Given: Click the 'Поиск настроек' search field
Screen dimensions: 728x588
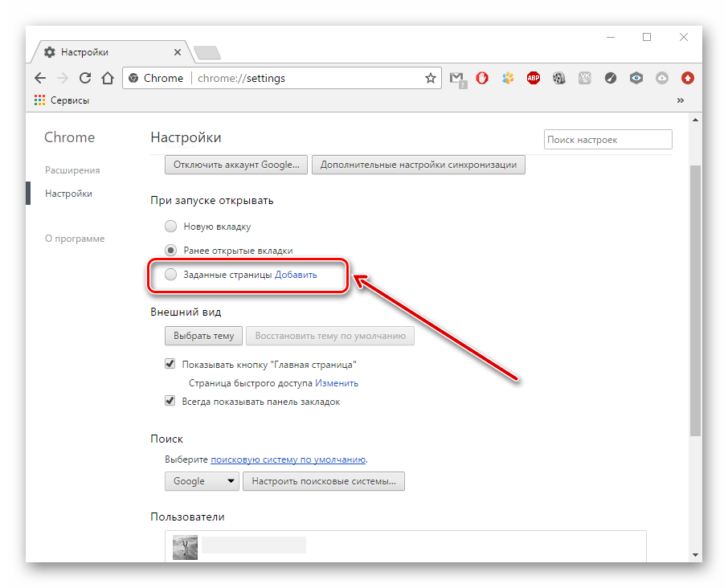Looking at the screenshot, I should coord(607,140).
